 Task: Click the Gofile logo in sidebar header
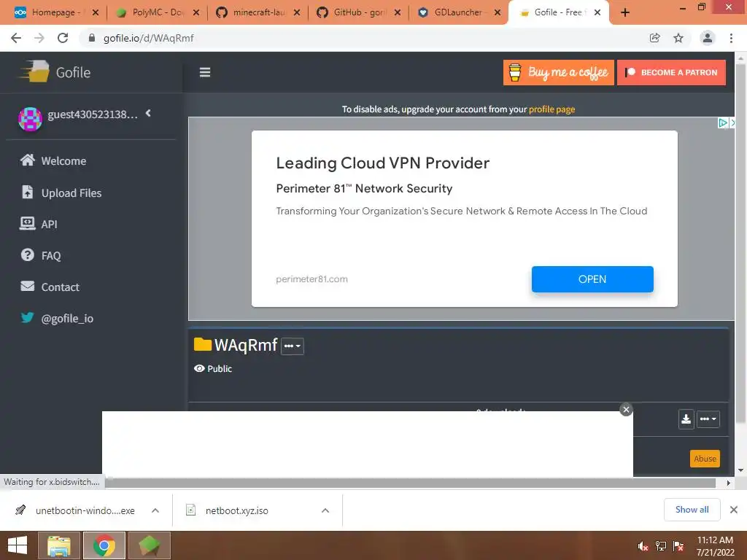[55, 72]
